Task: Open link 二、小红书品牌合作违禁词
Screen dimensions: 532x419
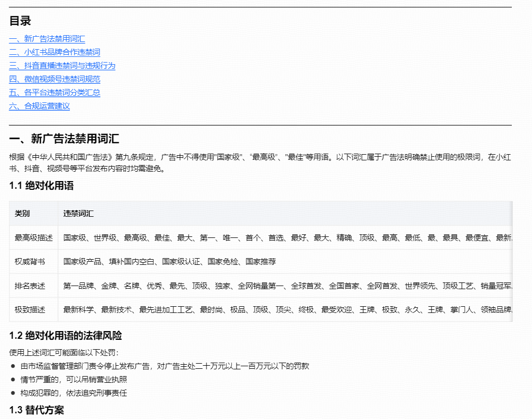Action: [x=55, y=52]
